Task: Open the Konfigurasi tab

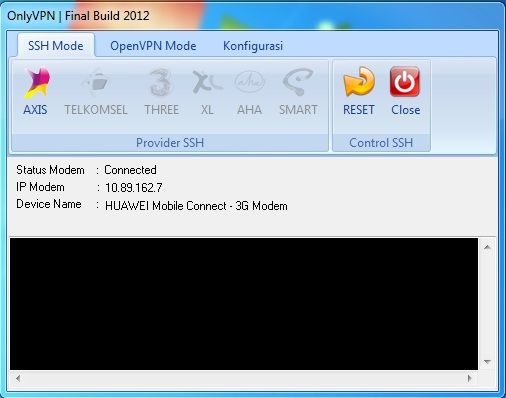Action: (253, 46)
